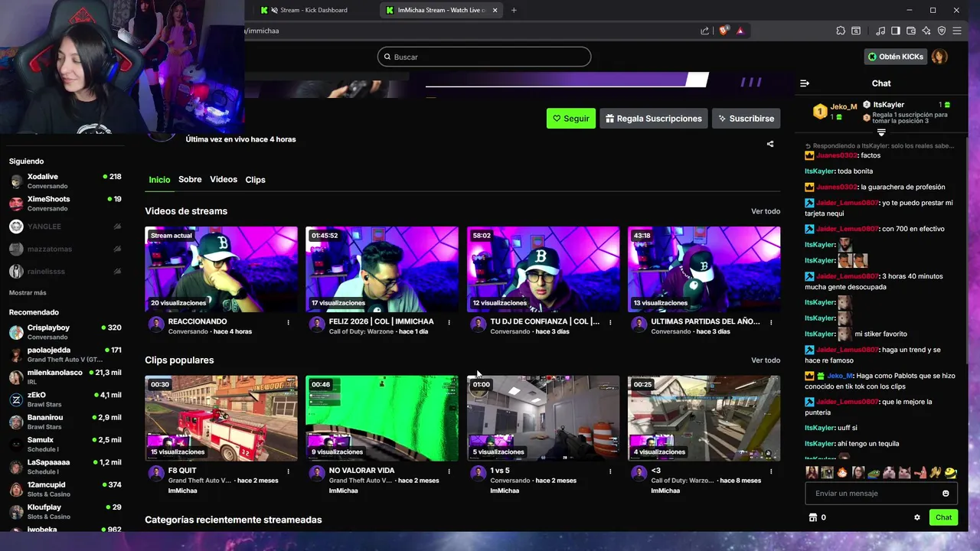Open browser hamburger main menu
980x551 pixels.
click(957, 31)
